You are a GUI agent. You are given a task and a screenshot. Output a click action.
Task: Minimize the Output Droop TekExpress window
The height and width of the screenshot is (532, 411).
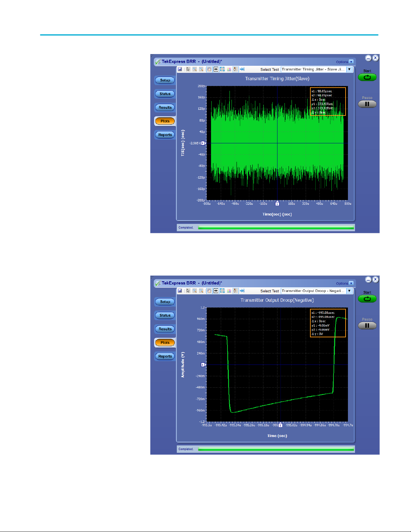pos(368,280)
